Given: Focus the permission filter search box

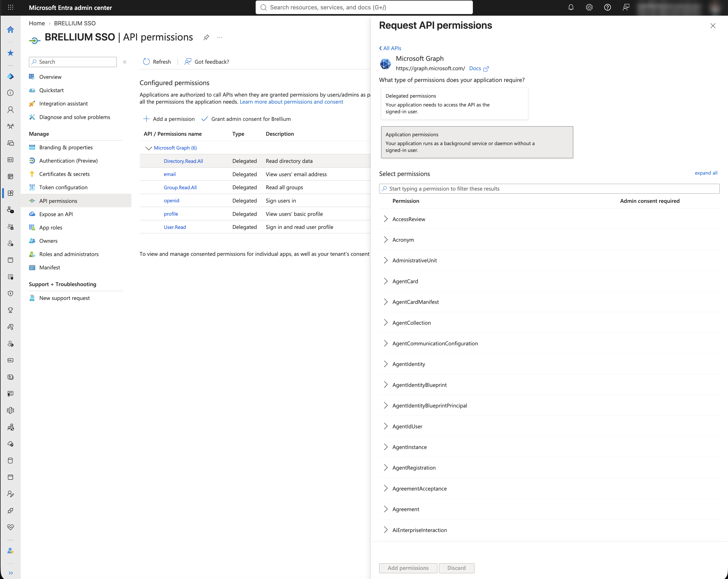Looking at the screenshot, I should click(x=549, y=189).
